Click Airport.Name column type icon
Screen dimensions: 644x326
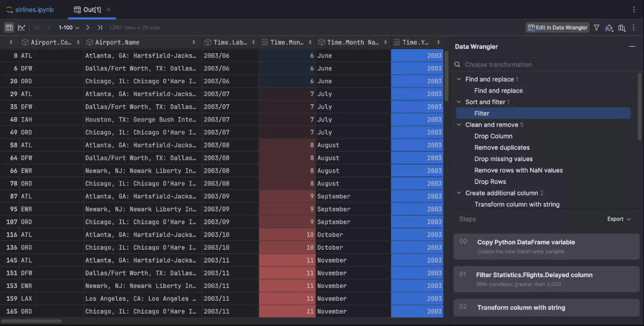point(90,42)
